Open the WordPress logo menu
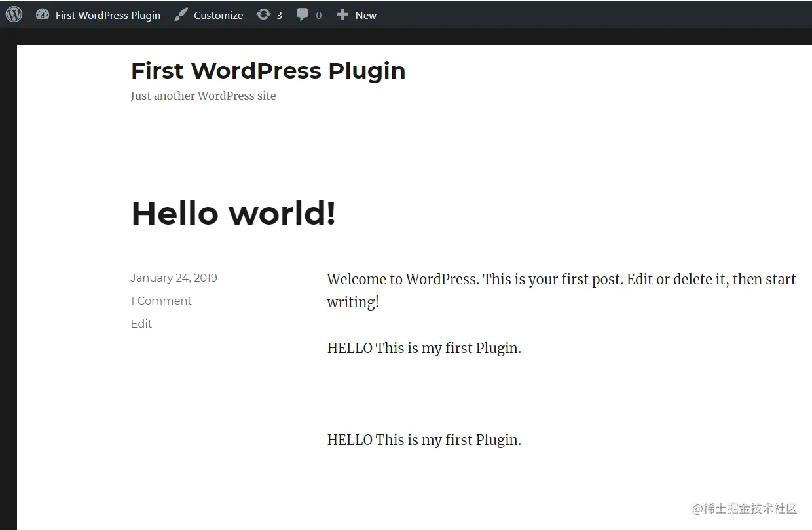The height and width of the screenshot is (530, 812). tap(14, 14)
